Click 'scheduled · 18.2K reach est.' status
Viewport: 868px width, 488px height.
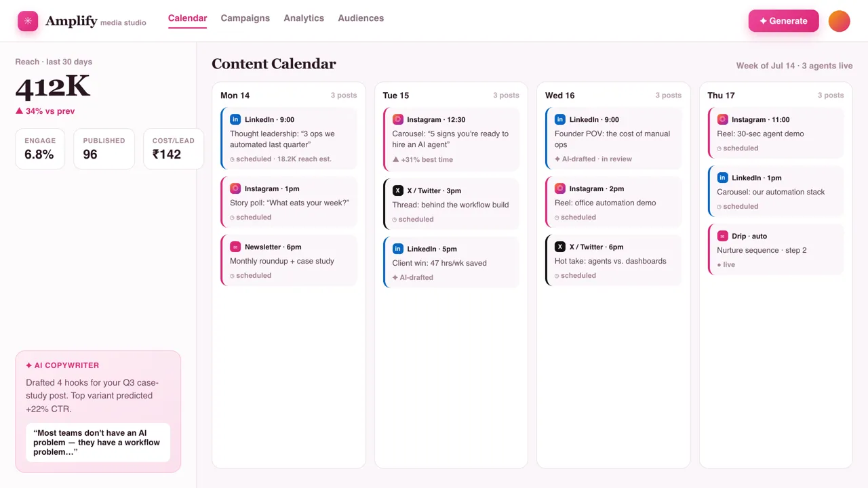[x=281, y=159]
